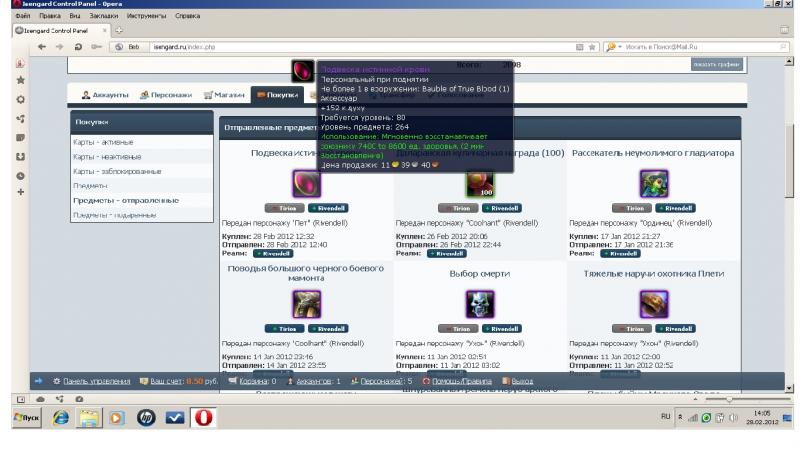Click the Рассекатель неумолимого гладиатора item icon
The width and height of the screenshot is (800, 450).
(x=654, y=184)
